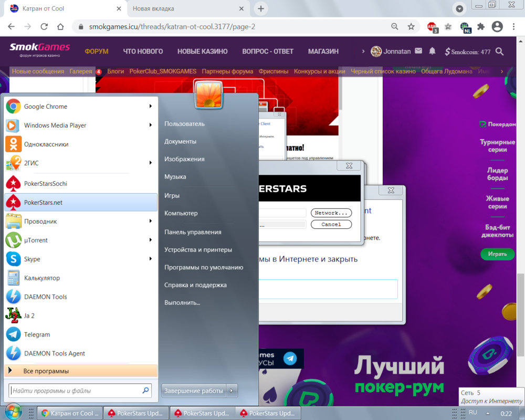The width and height of the screenshot is (525, 420).
Task: Open Панель управления from the Start menu
Action: pos(193,232)
